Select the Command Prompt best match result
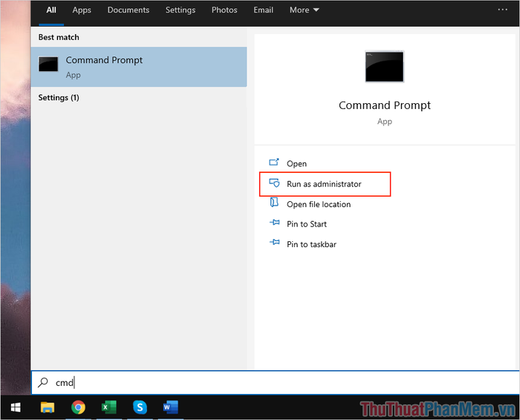 pos(139,67)
